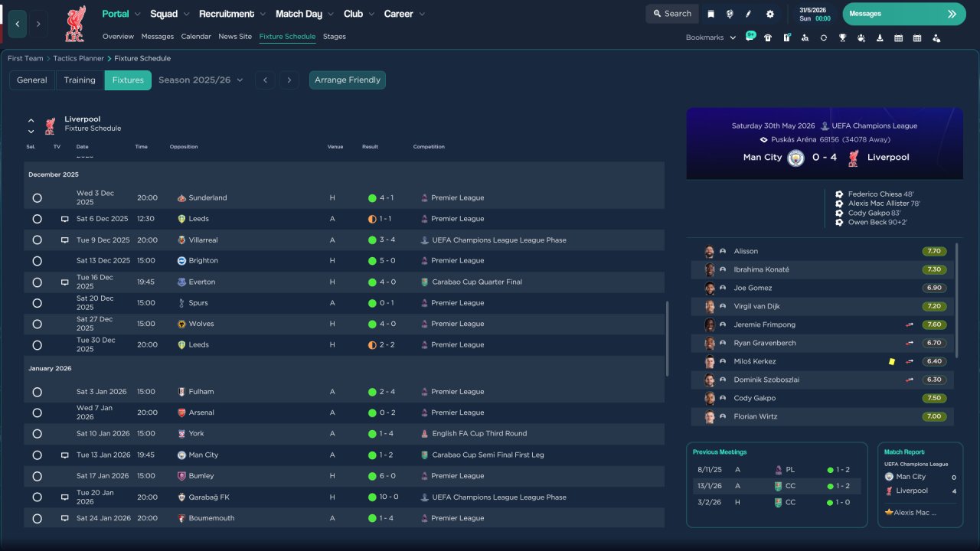Open the globe world icon
Screen dimensions: 980x551
(730, 14)
